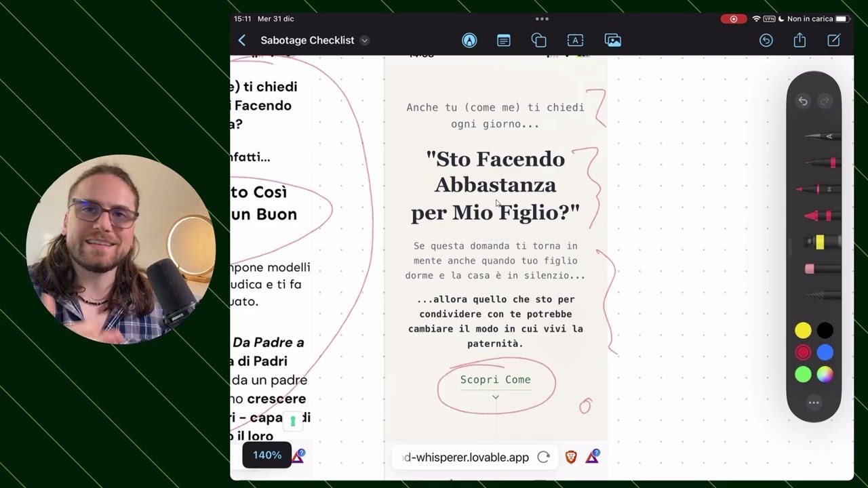The height and width of the screenshot is (488, 868).
Task: Go back using the chevron before Sabotage Checklist
Action: coord(242,41)
